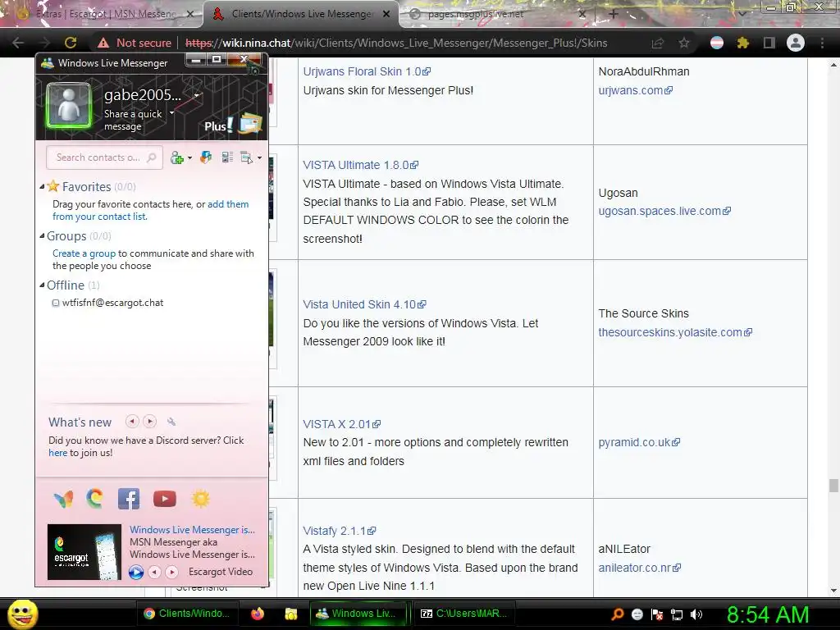Open a new Chrome tab

coord(614,14)
